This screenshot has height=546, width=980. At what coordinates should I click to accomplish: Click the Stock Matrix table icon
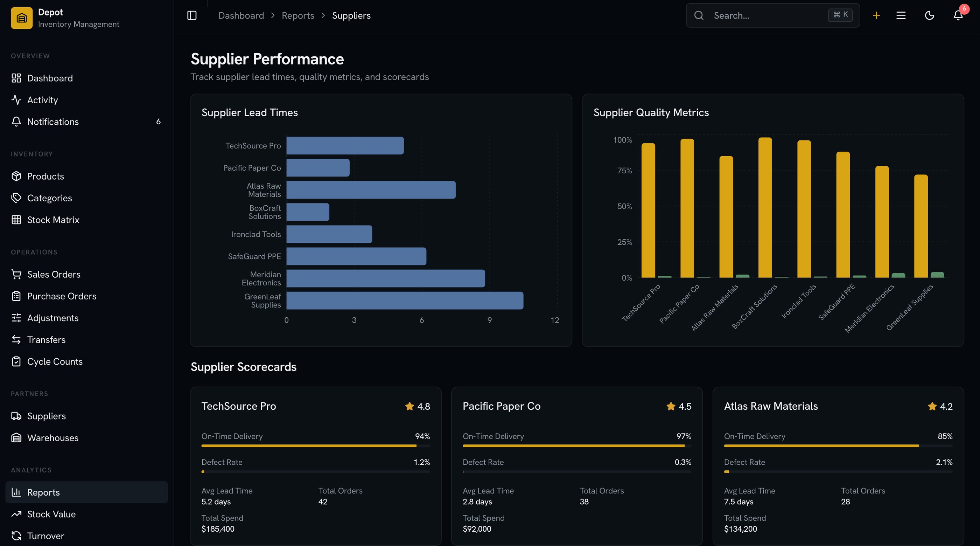16,220
